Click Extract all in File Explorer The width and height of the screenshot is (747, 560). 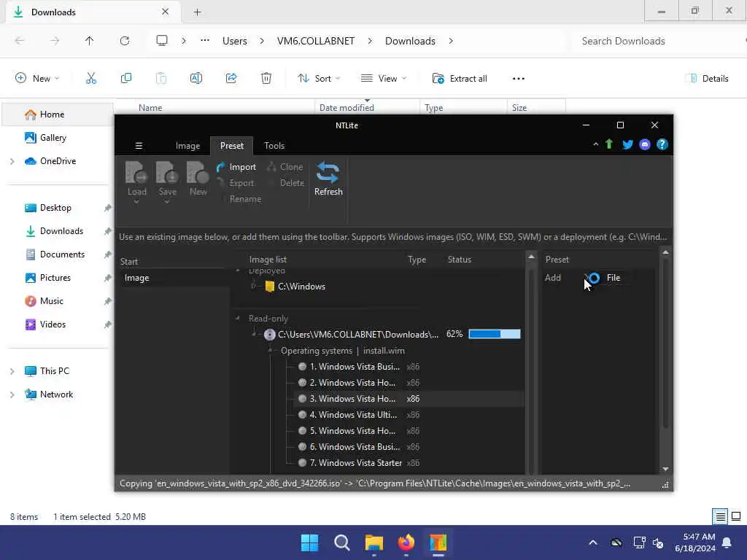(460, 79)
